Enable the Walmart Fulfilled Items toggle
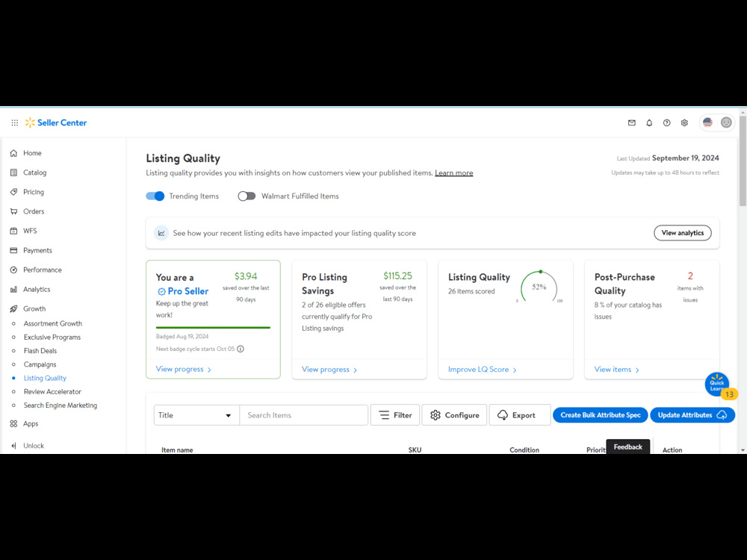Image resolution: width=747 pixels, height=560 pixels. click(247, 195)
